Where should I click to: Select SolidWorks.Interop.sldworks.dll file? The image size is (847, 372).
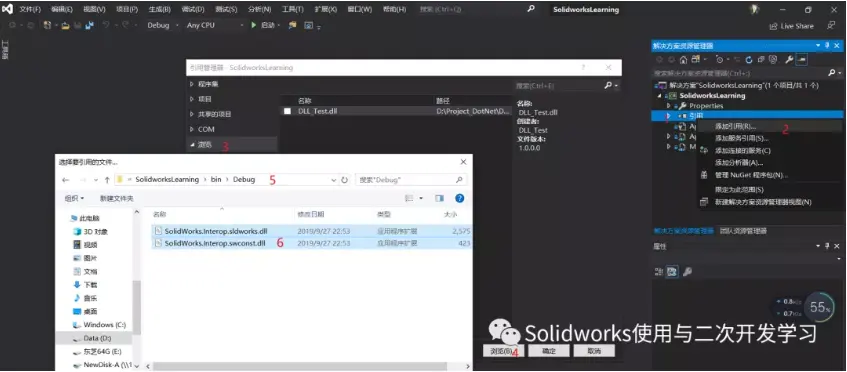pos(312,231)
